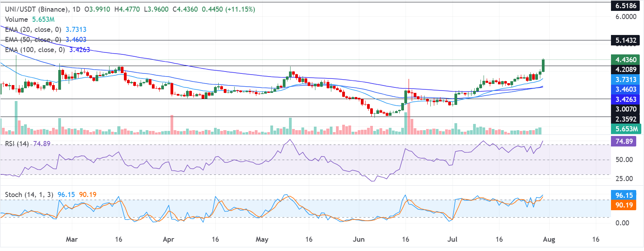The height and width of the screenshot is (251, 644).
Task: Click the blue 3.7313 EMA price label
Action: point(626,79)
